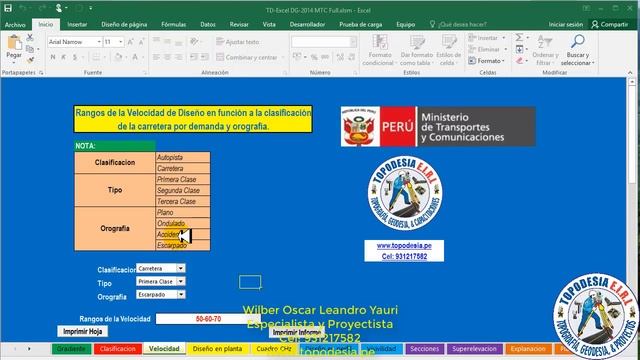Click the Rangos de la Velocidad cell 50-60-70
Viewport: 640px width, 360px height.
point(208,319)
